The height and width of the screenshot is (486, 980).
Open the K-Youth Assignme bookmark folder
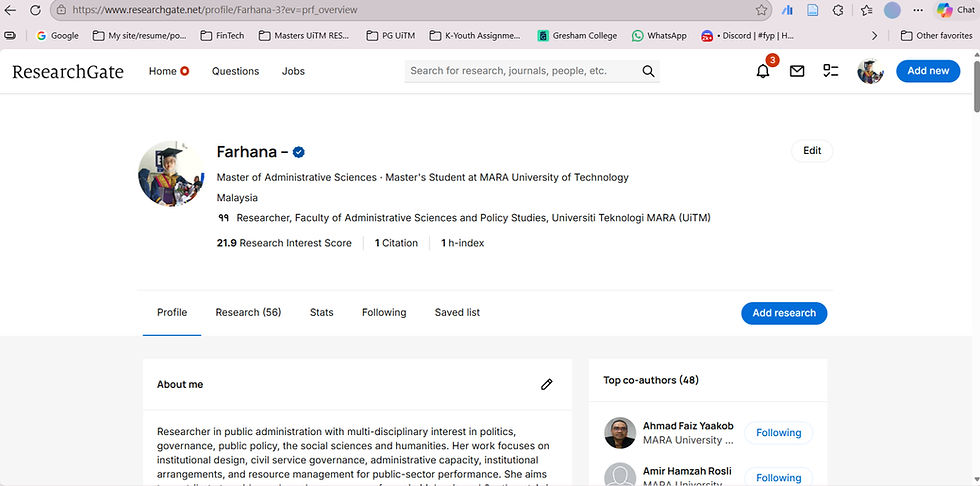click(x=475, y=36)
